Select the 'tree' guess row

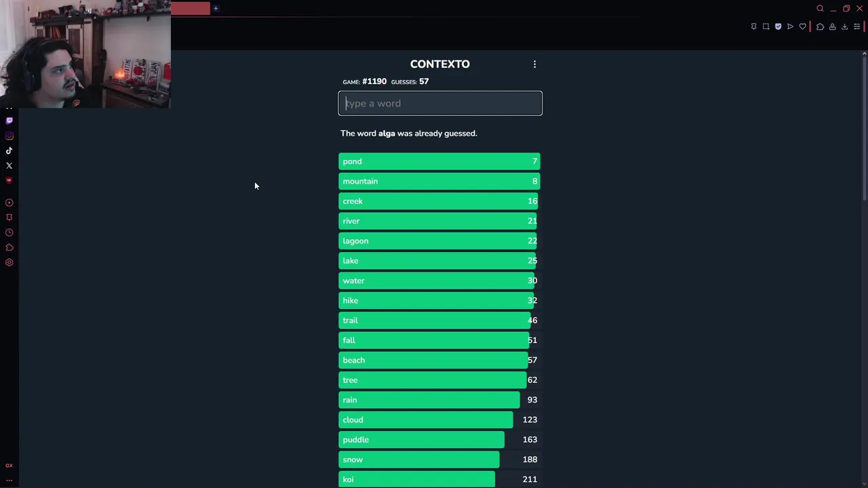(x=439, y=380)
